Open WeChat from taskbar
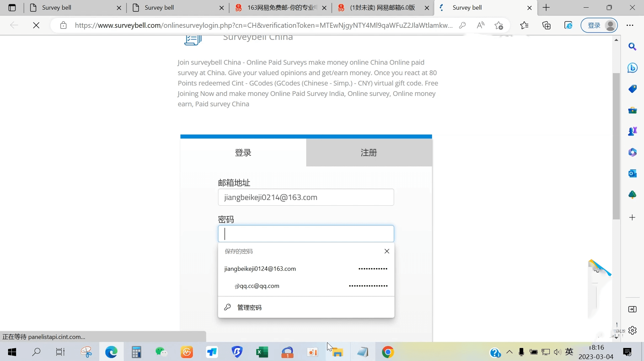This screenshot has width=644, height=361. pyautogui.click(x=161, y=352)
